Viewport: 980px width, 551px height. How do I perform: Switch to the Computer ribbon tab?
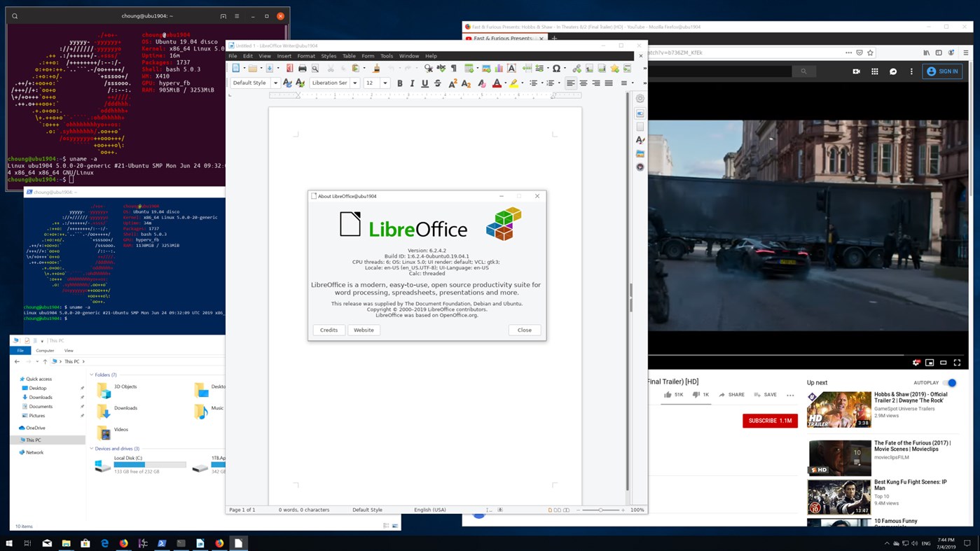coord(45,351)
